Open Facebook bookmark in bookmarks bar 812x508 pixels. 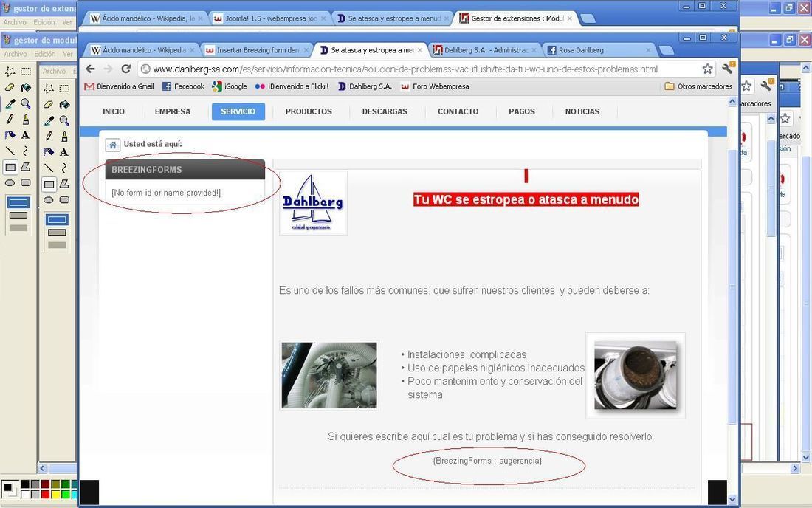click(183, 86)
